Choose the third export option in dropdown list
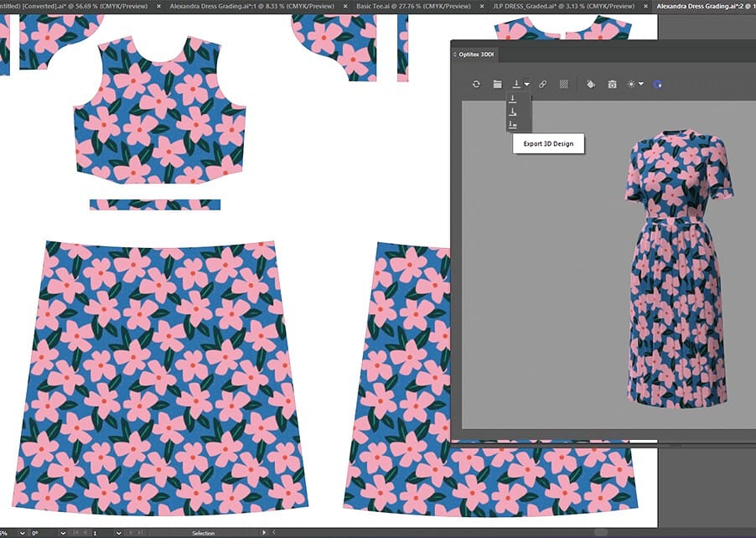Screen dimensions: 756x538 click(513, 125)
